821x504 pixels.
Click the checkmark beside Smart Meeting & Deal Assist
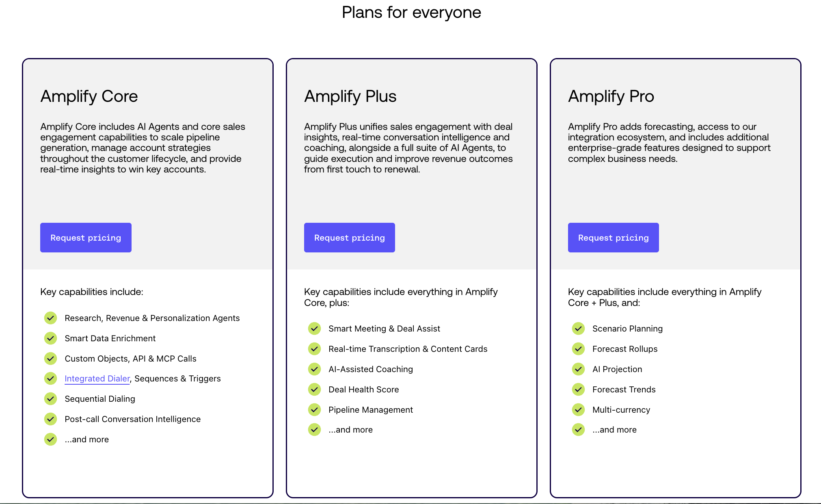(314, 328)
